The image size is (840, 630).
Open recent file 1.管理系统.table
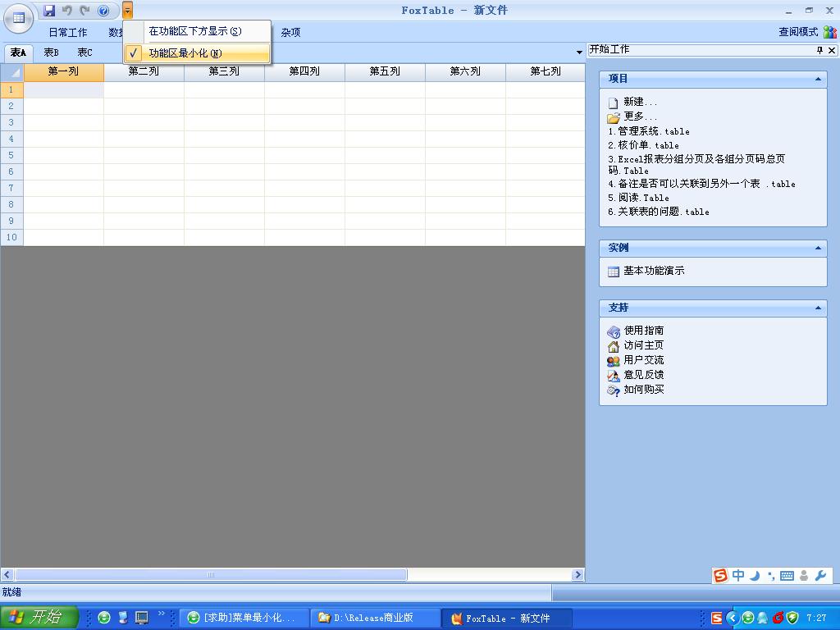[649, 131]
